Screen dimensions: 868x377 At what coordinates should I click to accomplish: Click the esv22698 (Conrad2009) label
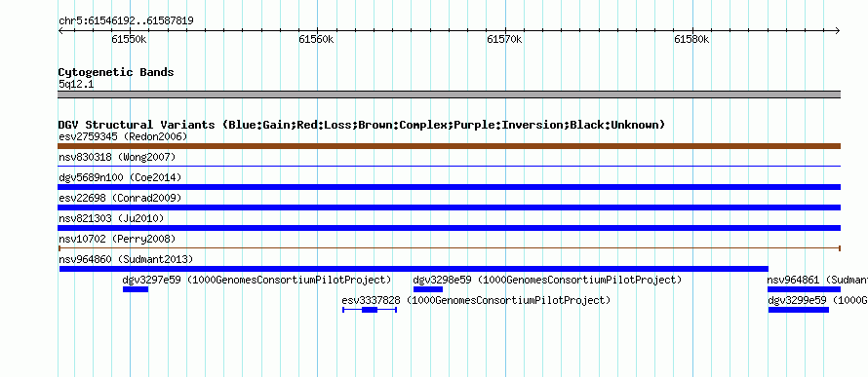click(x=120, y=198)
